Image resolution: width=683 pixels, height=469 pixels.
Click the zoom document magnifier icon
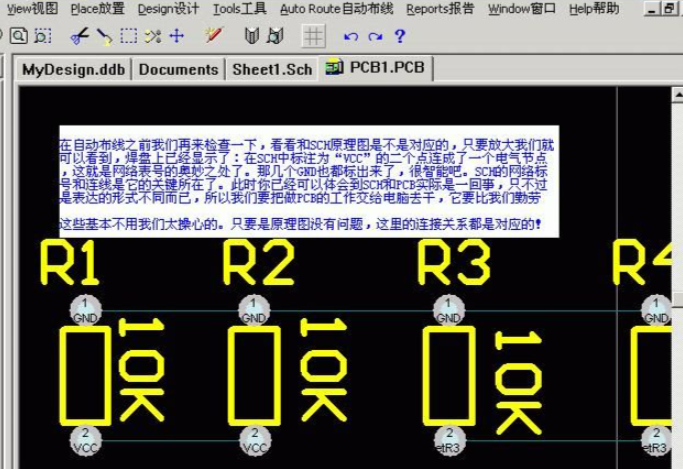pyautogui.click(x=19, y=36)
